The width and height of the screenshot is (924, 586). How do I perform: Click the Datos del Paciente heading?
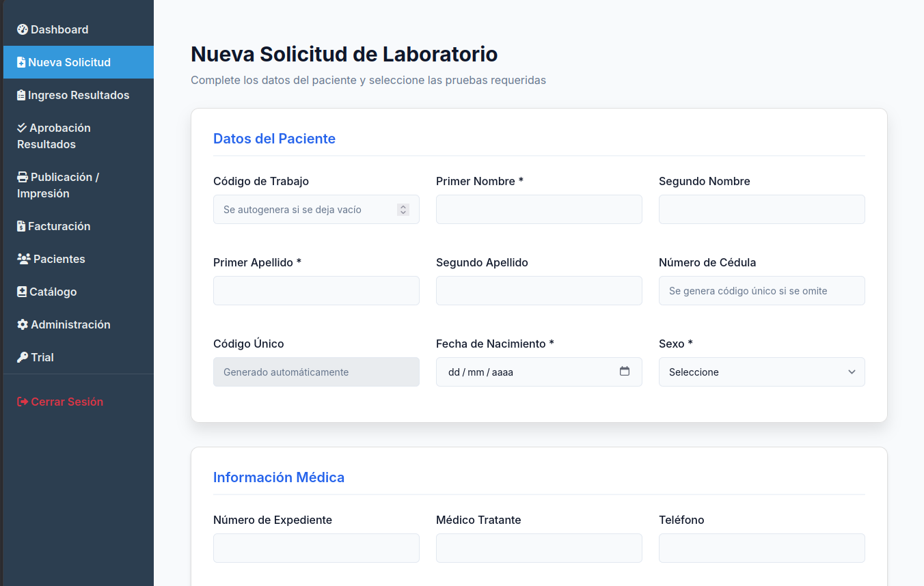[274, 139]
